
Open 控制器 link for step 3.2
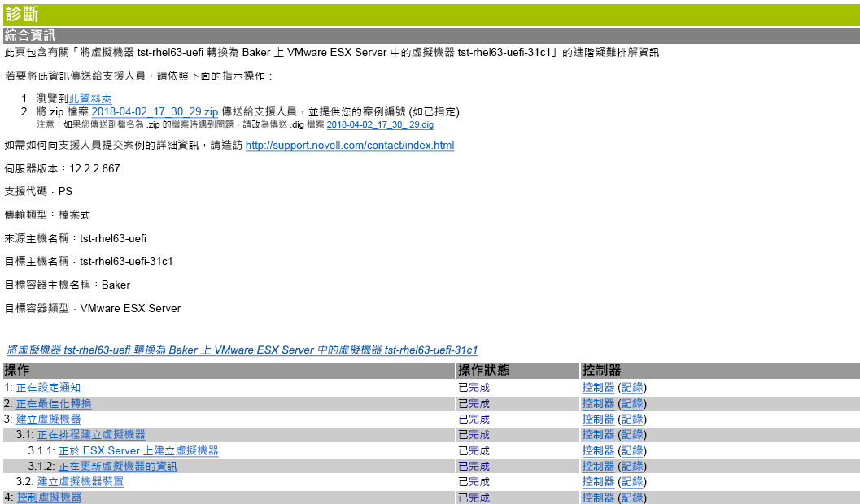pyautogui.click(x=598, y=482)
